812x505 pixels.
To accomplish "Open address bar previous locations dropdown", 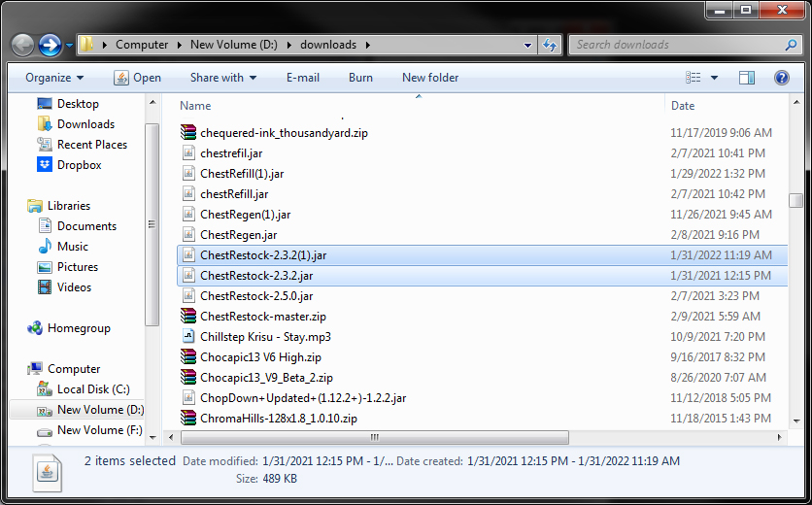I will point(527,45).
